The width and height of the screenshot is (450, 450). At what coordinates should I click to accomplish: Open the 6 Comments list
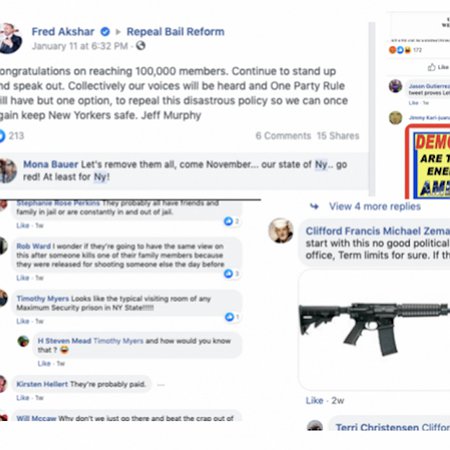pos(283,136)
